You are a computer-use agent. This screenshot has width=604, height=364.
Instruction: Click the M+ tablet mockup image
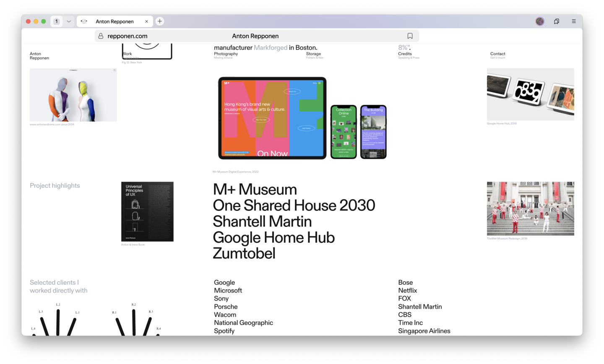point(272,118)
